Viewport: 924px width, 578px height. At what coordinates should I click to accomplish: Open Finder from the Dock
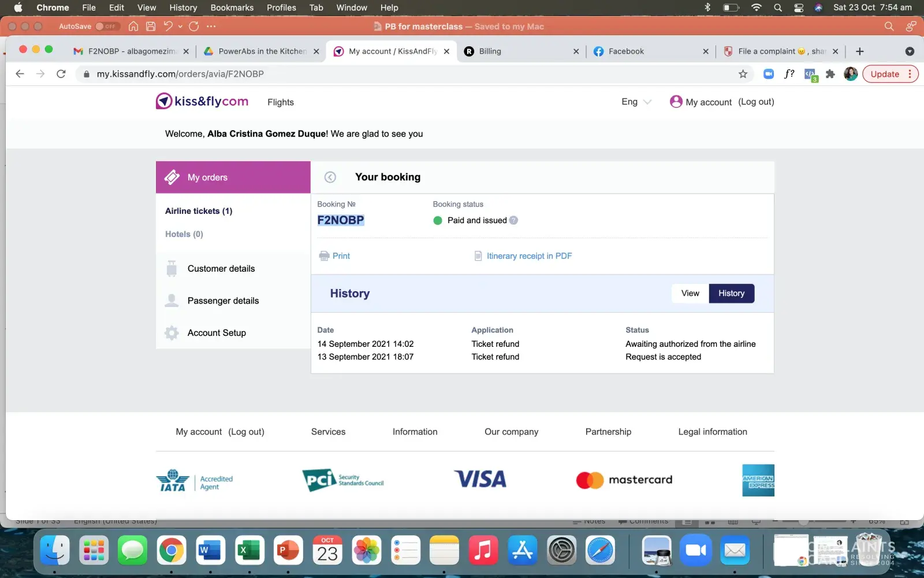coord(55,550)
